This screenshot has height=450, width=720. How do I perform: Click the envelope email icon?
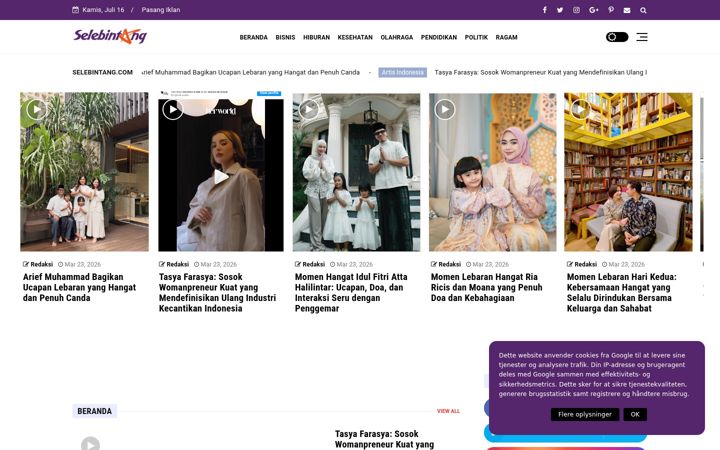click(x=627, y=10)
